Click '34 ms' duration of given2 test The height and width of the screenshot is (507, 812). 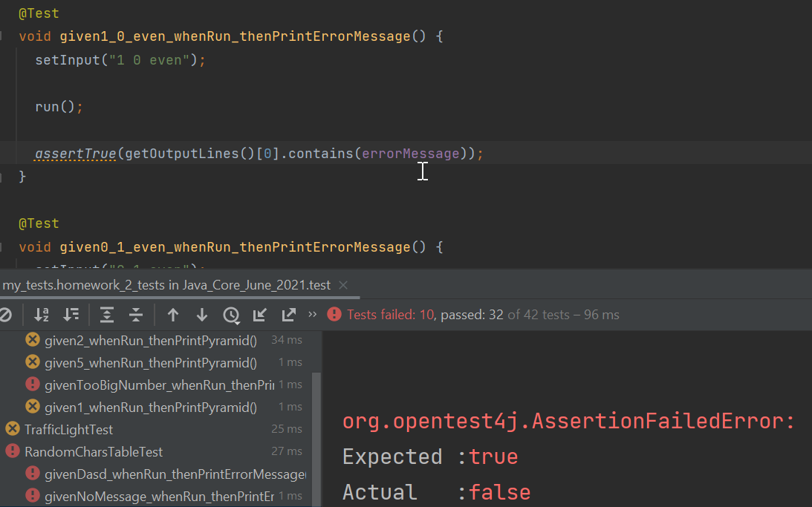tap(287, 340)
